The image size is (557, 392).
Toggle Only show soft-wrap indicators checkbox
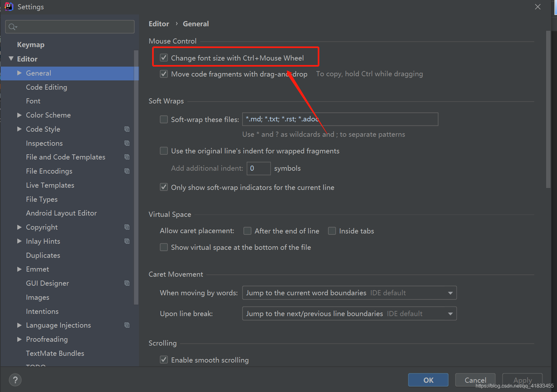coord(164,187)
